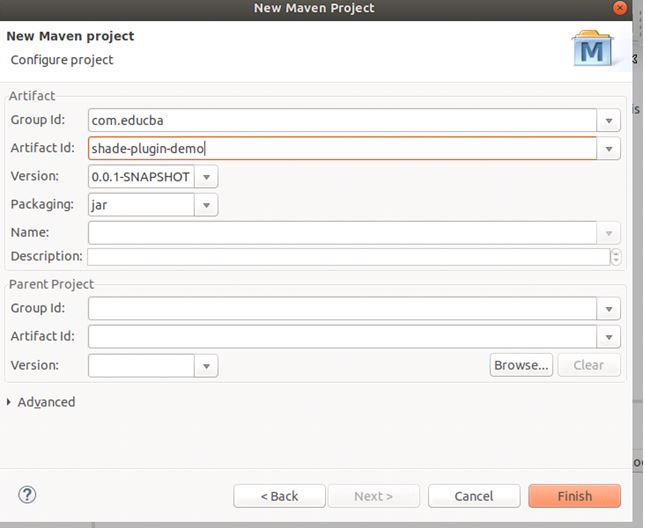Click the 'New Maven Project' title bar text

(314, 8)
